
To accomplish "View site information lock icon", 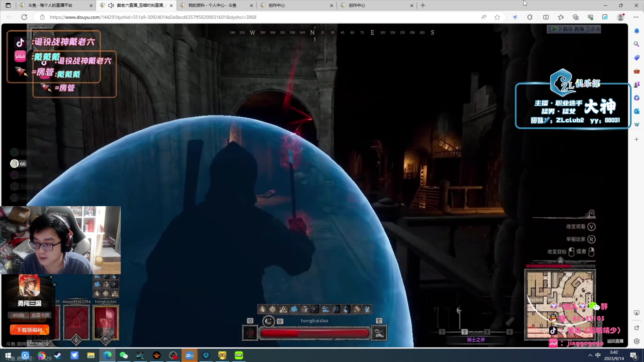I will point(42,17).
